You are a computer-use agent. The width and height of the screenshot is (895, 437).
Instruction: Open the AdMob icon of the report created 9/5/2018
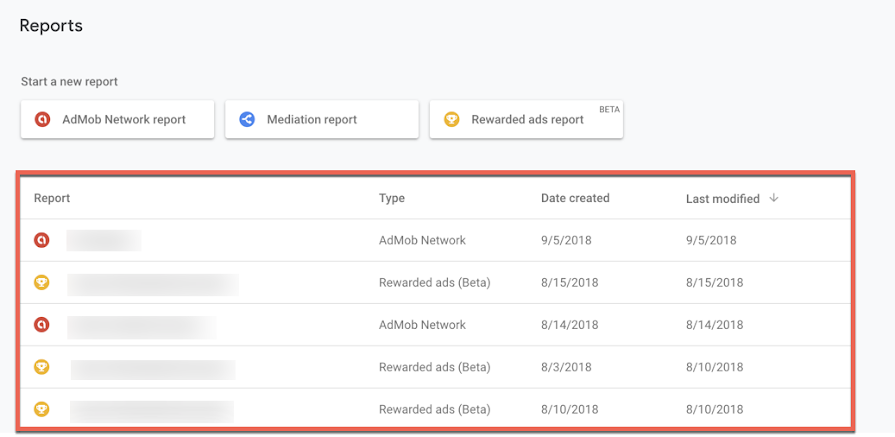[42, 240]
